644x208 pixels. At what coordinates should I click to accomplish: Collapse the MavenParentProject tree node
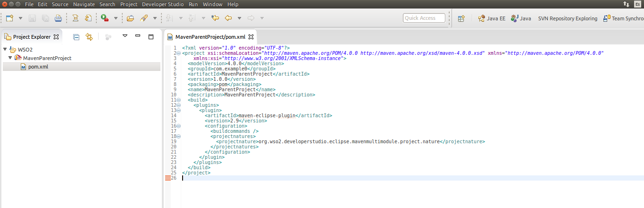pos(10,58)
